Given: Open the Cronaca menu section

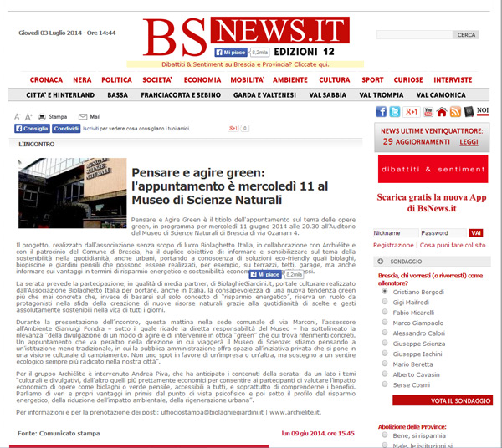Looking at the screenshot, I should click(x=46, y=80).
